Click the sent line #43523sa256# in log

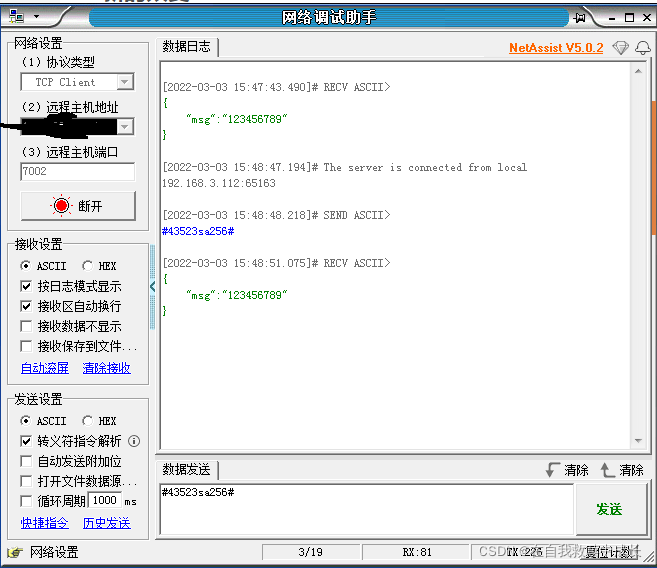coord(198,231)
